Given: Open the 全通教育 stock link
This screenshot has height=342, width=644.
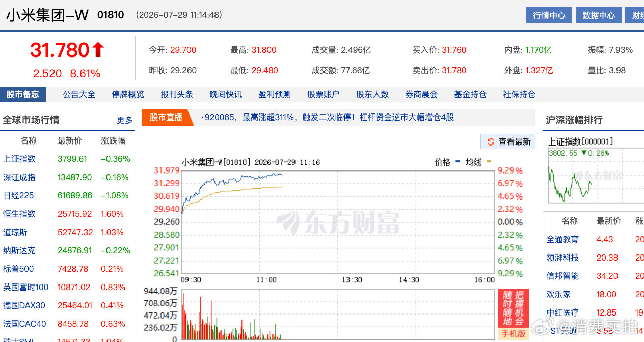Looking at the screenshot, I should coord(562,239).
